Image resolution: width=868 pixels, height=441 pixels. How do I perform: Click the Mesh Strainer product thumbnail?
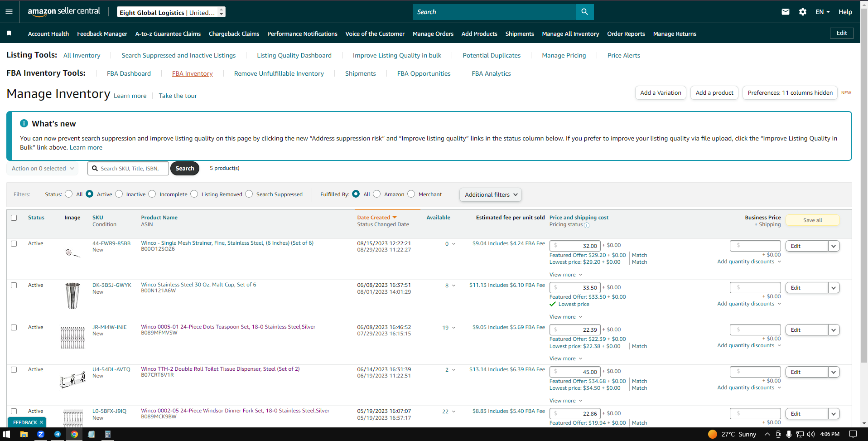pyautogui.click(x=72, y=253)
